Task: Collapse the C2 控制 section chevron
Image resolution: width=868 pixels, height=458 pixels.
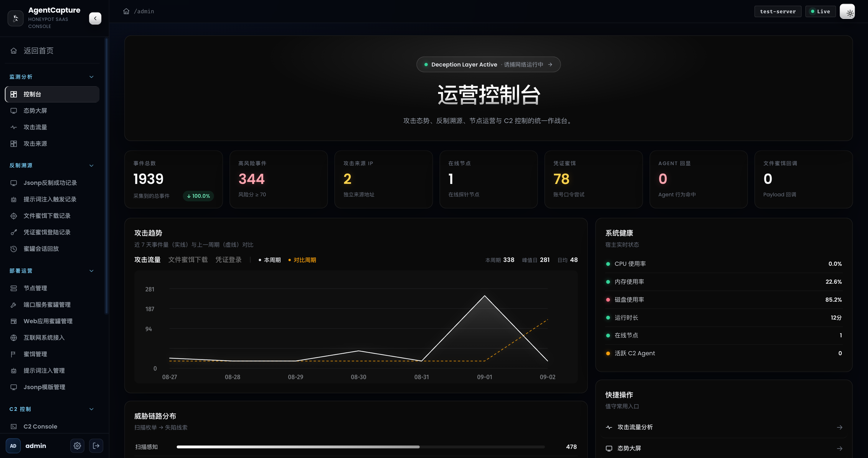Action: 91,409
